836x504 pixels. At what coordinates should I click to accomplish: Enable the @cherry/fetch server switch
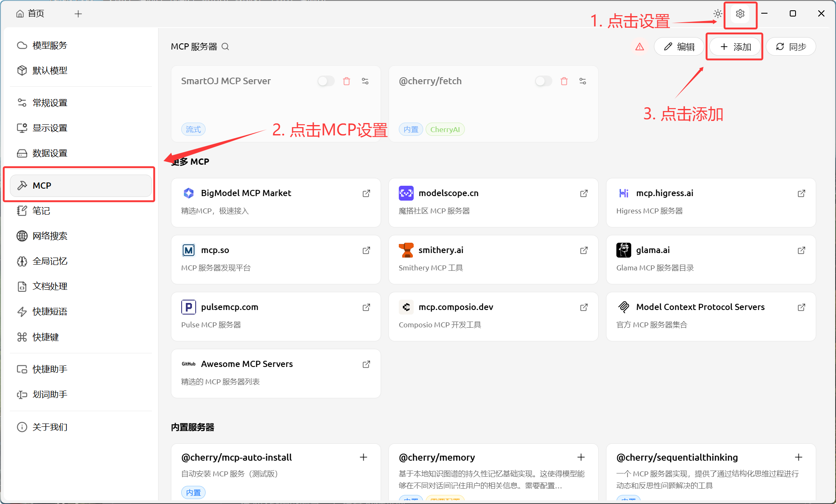click(544, 81)
